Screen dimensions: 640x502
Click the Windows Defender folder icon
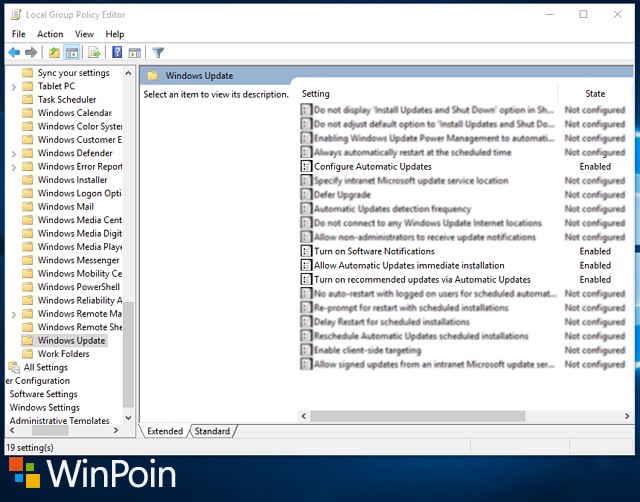click(x=27, y=153)
